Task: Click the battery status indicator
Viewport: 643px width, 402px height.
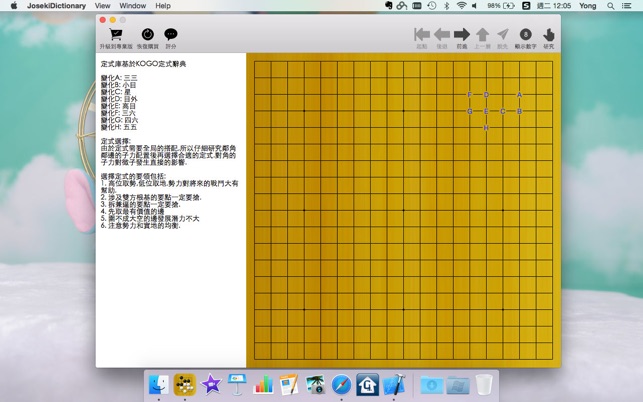Action: coord(501,6)
